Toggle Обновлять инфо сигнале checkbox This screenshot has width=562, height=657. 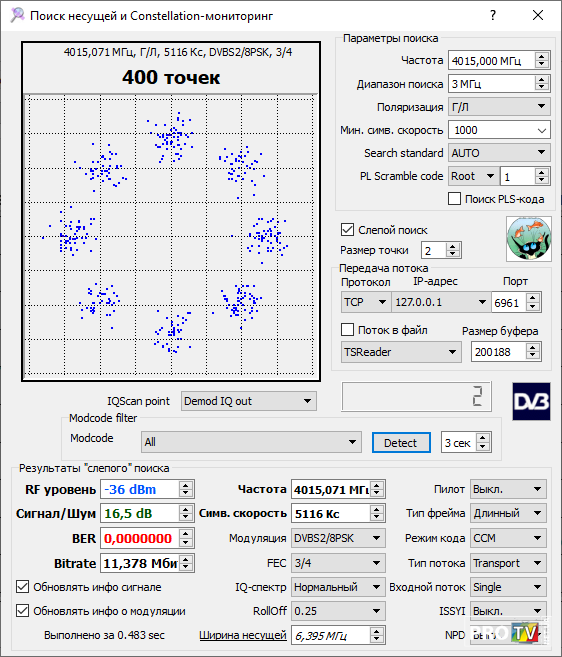click(23, 587)
